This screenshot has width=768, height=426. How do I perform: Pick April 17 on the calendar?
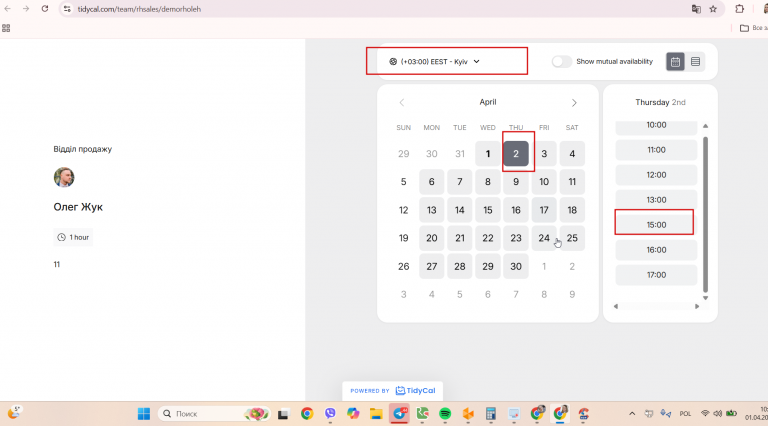(544, 210)
